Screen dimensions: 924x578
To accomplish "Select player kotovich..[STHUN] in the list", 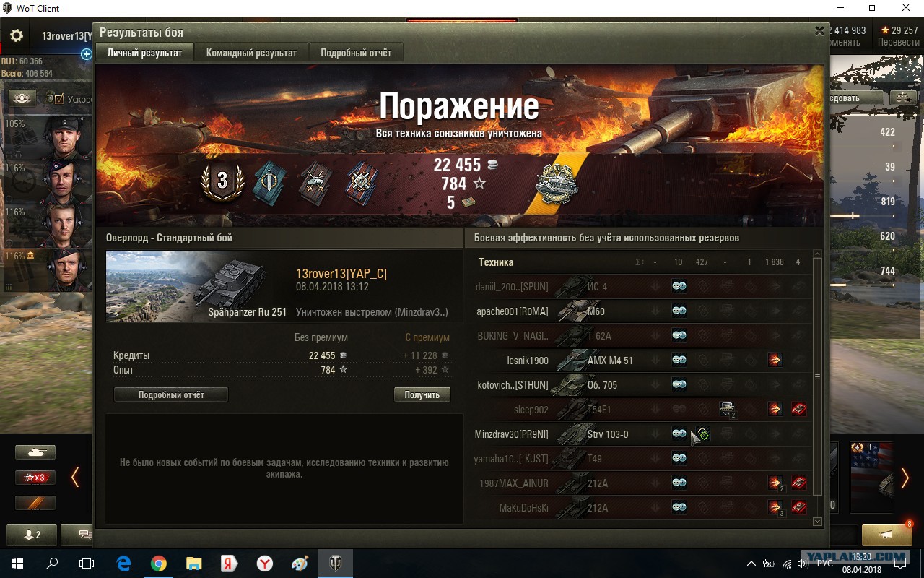I will 513,385.
